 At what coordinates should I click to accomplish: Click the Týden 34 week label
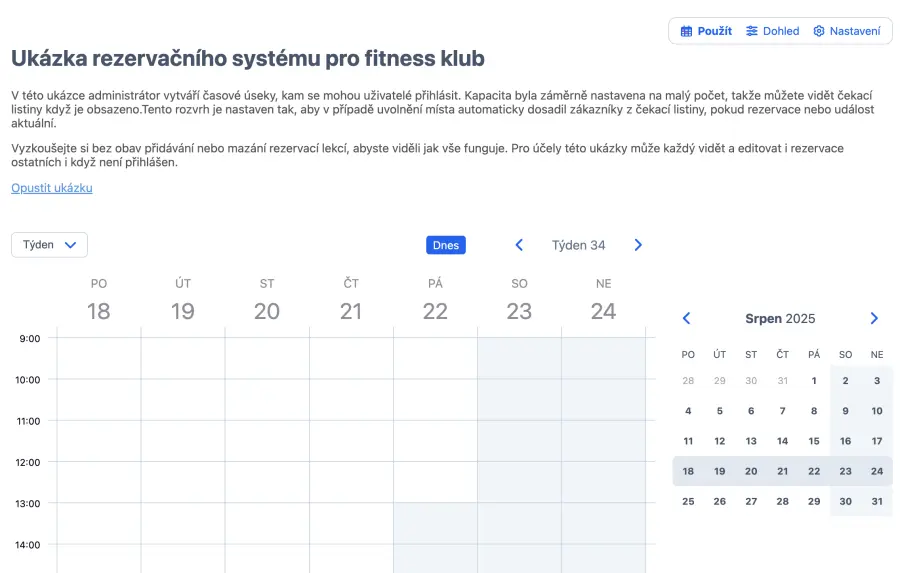(x=578, y=245)
